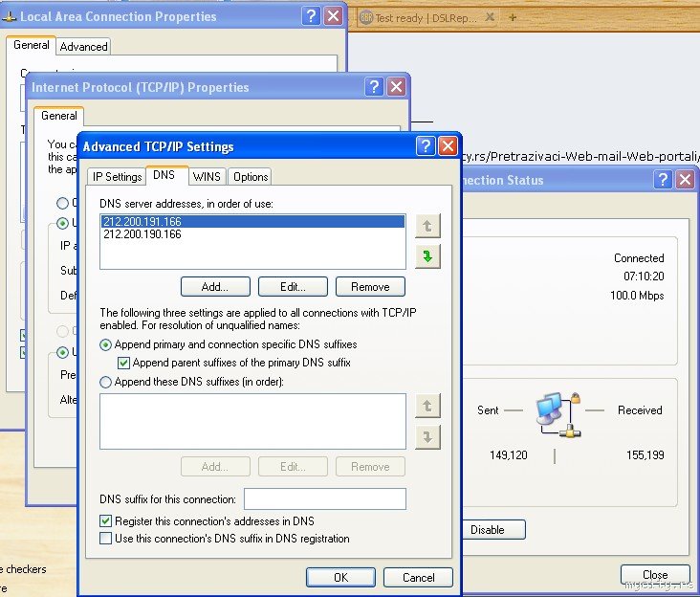Open help in Internet Protocol Properties title bar
Viewport: 700px width, 597px height.
tap(374, 87)
